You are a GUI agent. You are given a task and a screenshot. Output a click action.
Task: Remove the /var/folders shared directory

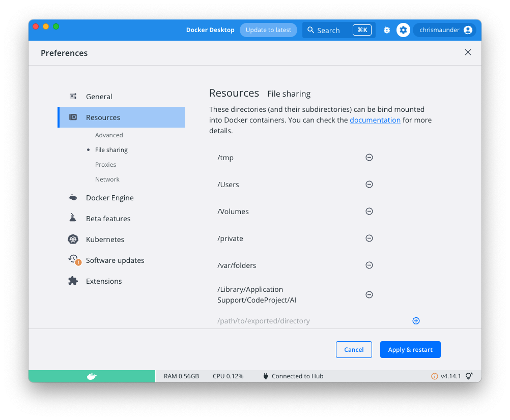[x=369, y=265]
